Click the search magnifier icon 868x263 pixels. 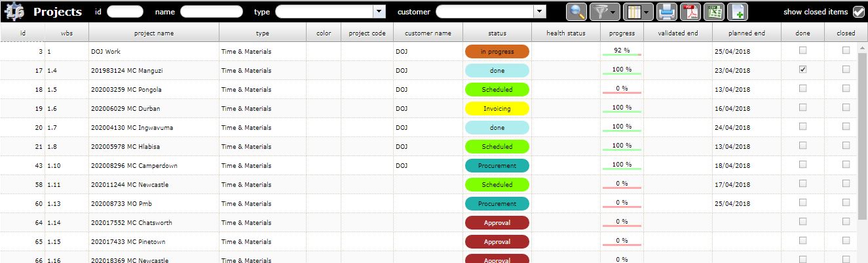[x=576, y=12]
